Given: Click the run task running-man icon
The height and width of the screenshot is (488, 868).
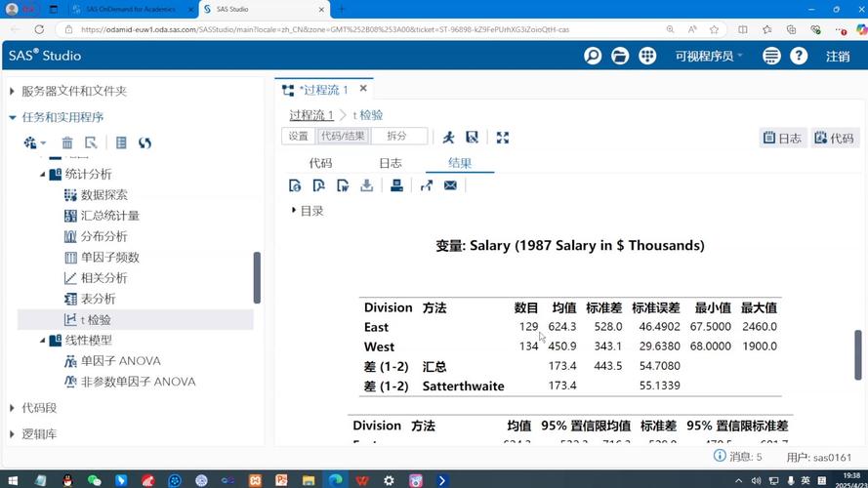Looking at the screenshot, I should tap(448, 138).
